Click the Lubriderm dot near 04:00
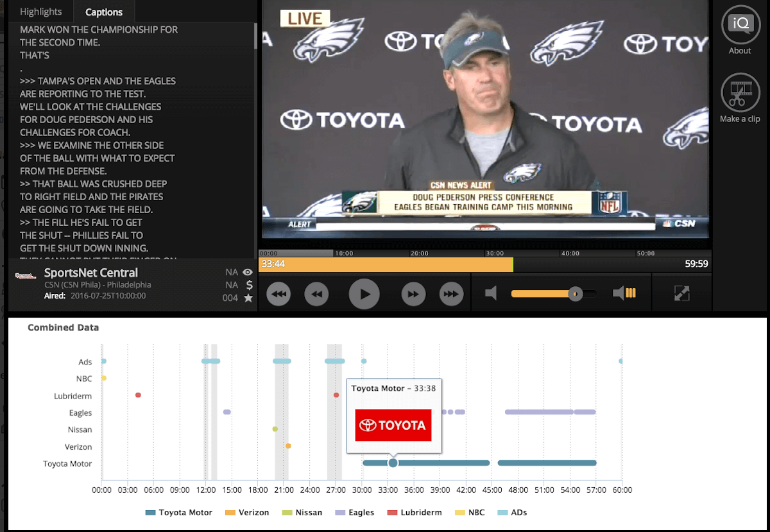This screenshot has height=532, width=770. pos(138,395)
